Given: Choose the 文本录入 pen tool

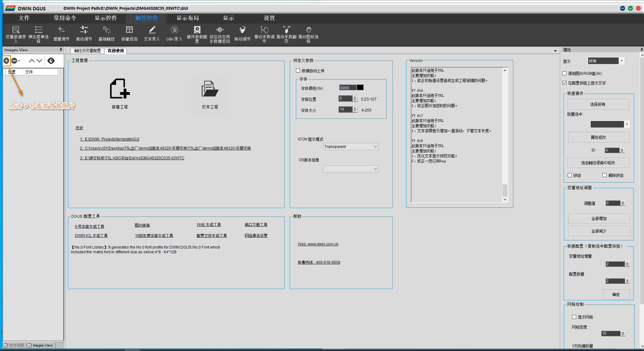Looking at the screenshot, I should point(152,34).
